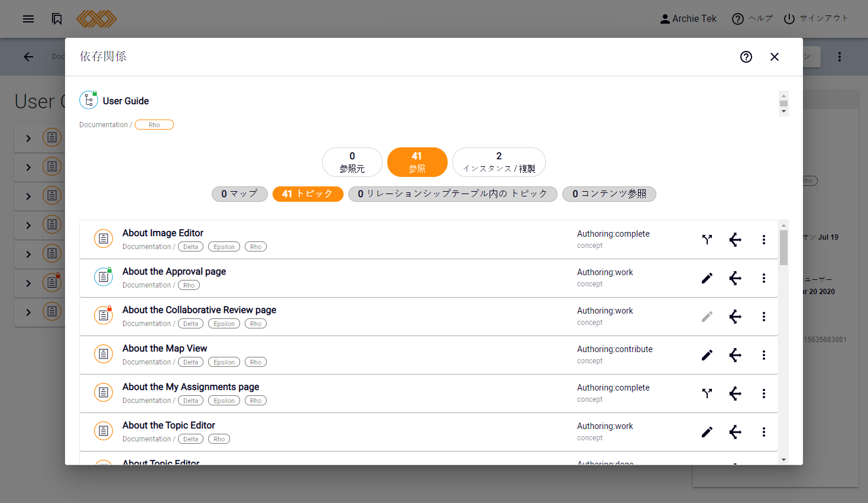Edit About the Map View topic
This screenshot has height=503, width=868.
707,355
